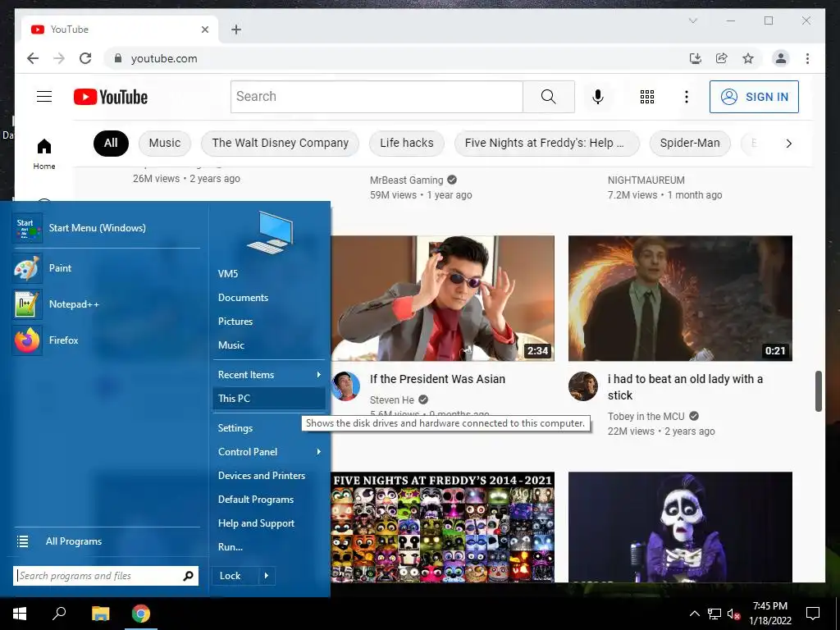Open a new Chrome tab

(236, 30)
